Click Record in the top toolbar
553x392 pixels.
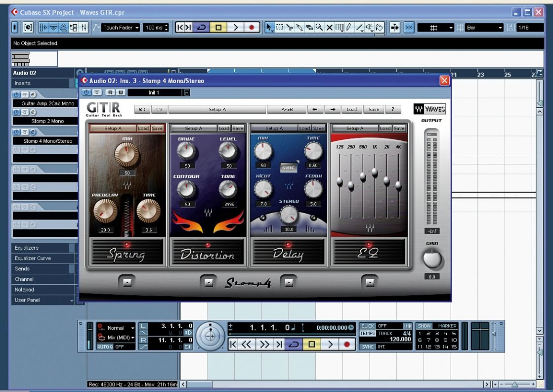pyautogui.click(x=252, y=28)
